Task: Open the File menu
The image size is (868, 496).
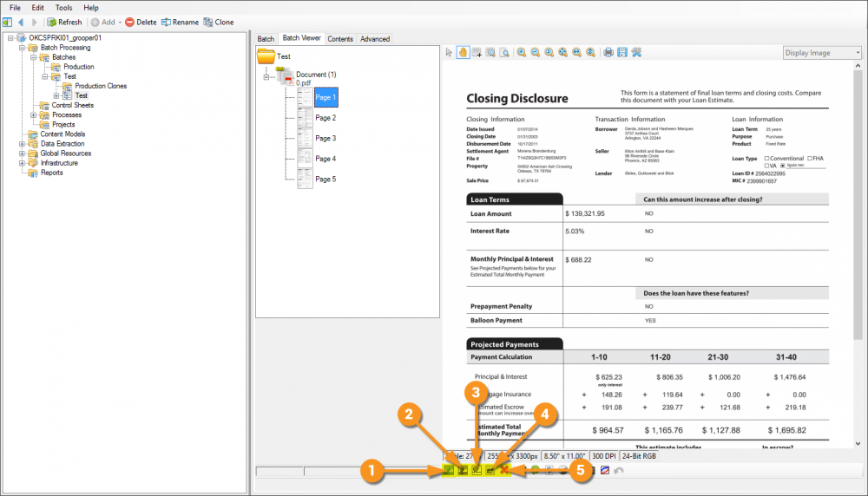Action: coord(15,8)
